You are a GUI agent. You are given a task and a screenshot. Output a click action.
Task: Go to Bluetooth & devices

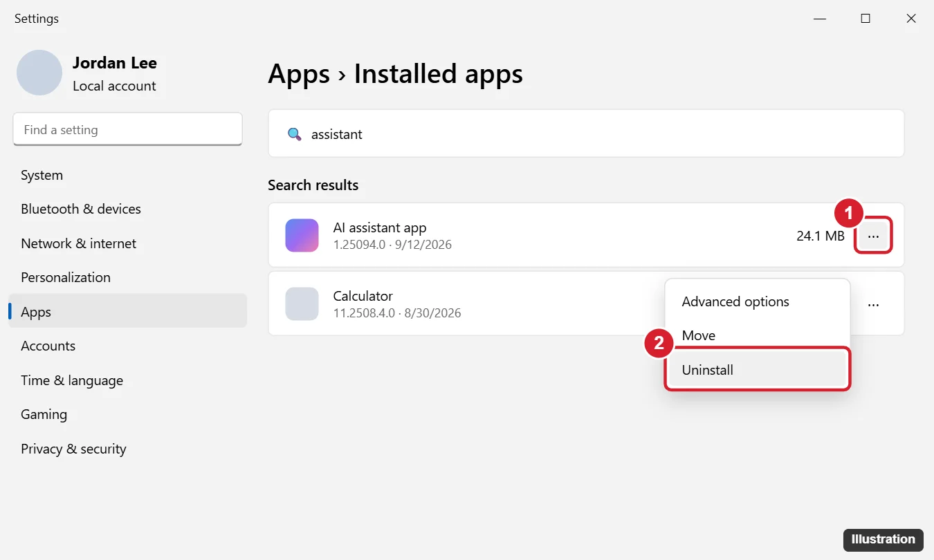click(x=127, y=209)
